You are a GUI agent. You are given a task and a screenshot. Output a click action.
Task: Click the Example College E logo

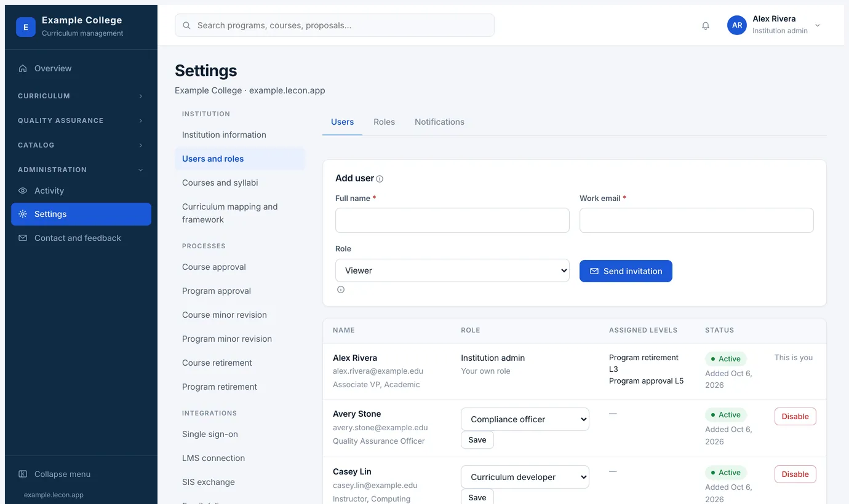26,27
